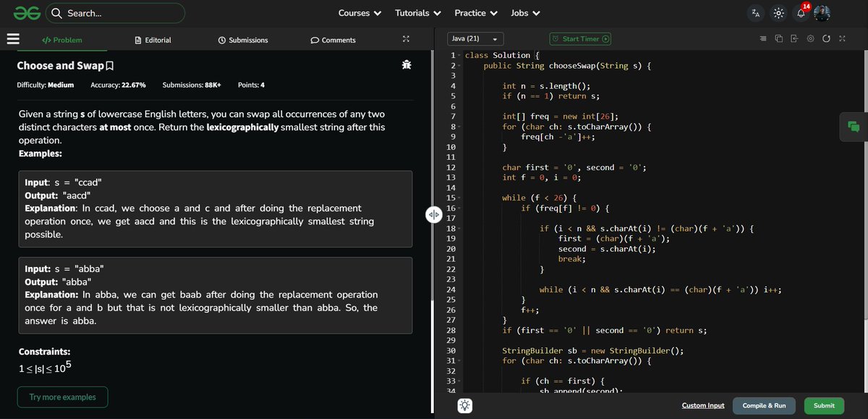Open the hamburger sidebar menu
Viewport: 868px width, 419px height.
coord(12,39)
